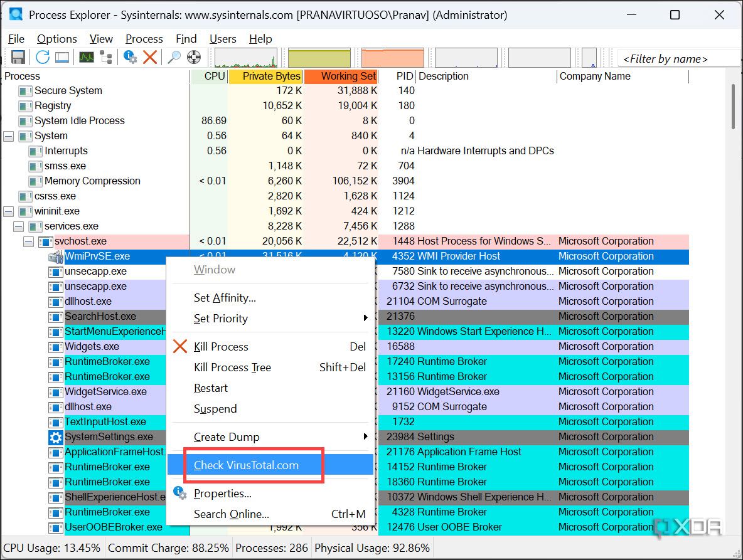Click the Widgets.exe process icon

pos(55,347)
